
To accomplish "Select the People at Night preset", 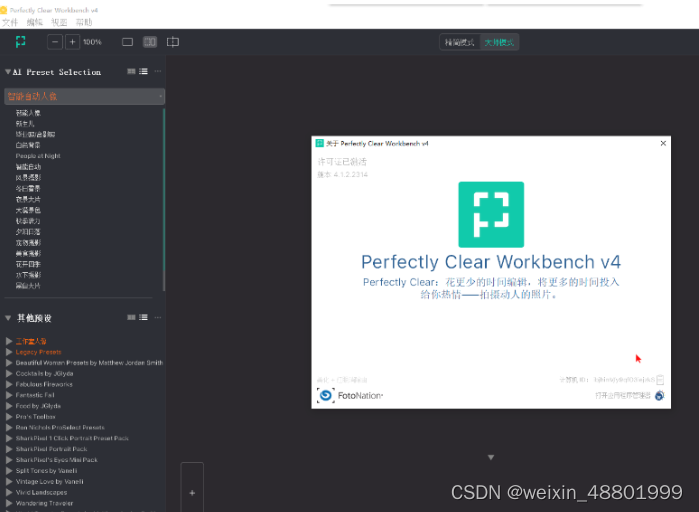I will (38, 156).
